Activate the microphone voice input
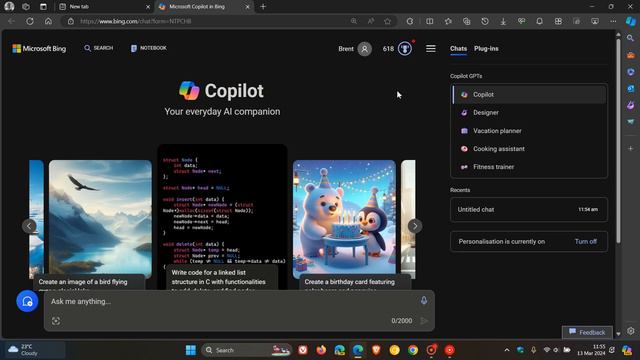This screenshot has width=640, height=360. click(424, 301)
